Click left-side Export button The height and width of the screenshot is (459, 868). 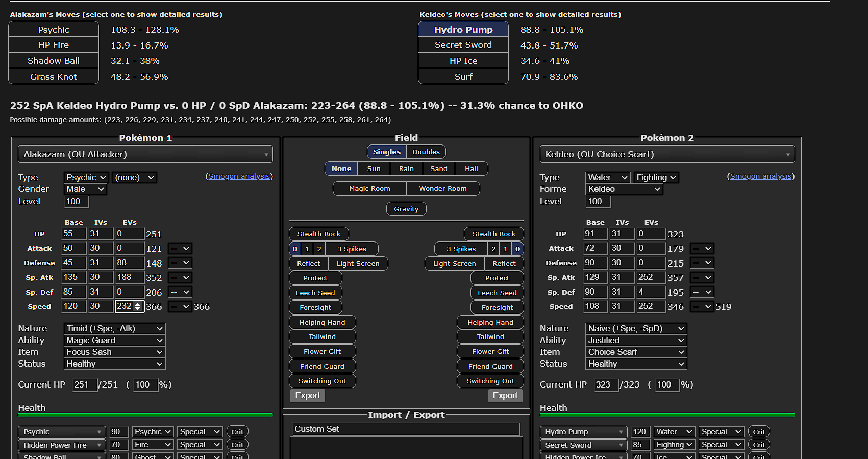[308, 395]
